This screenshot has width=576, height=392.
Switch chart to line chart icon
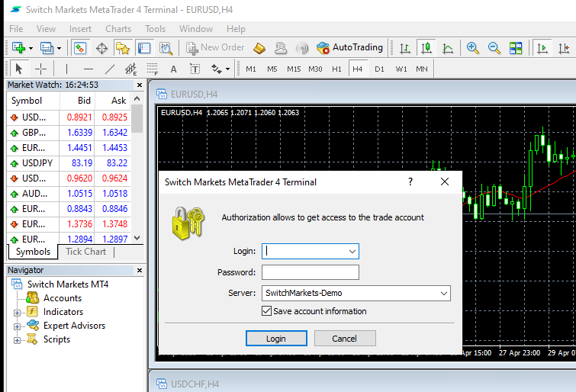(447, 48)
